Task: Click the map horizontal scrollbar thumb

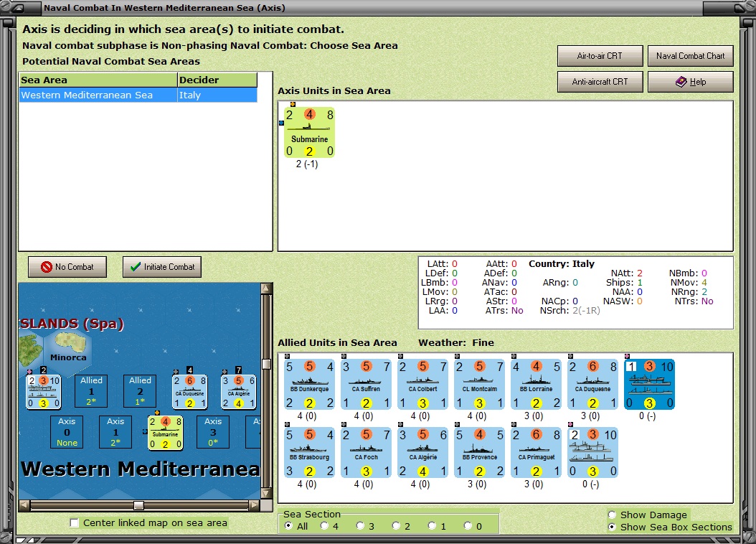Action: click(x=138, y=505)
